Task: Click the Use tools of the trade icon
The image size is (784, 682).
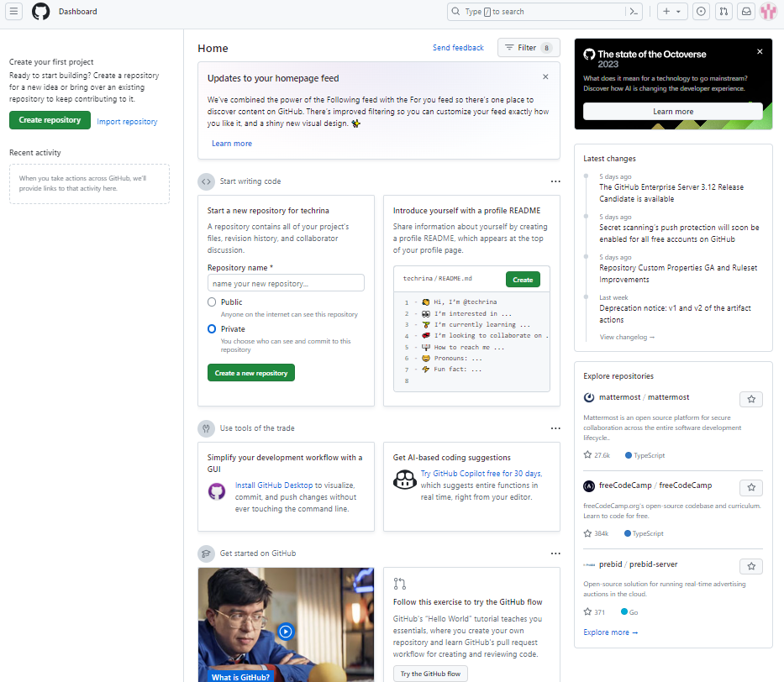Action: pyautogui.click(x=206, y=428)
